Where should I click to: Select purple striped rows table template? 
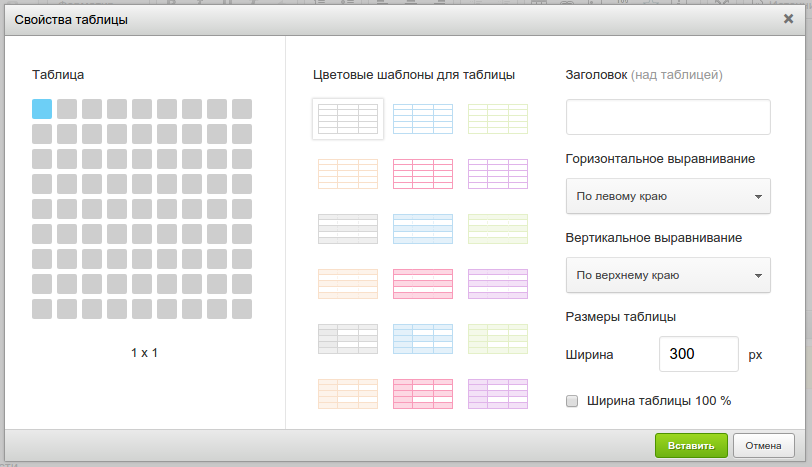498,284
